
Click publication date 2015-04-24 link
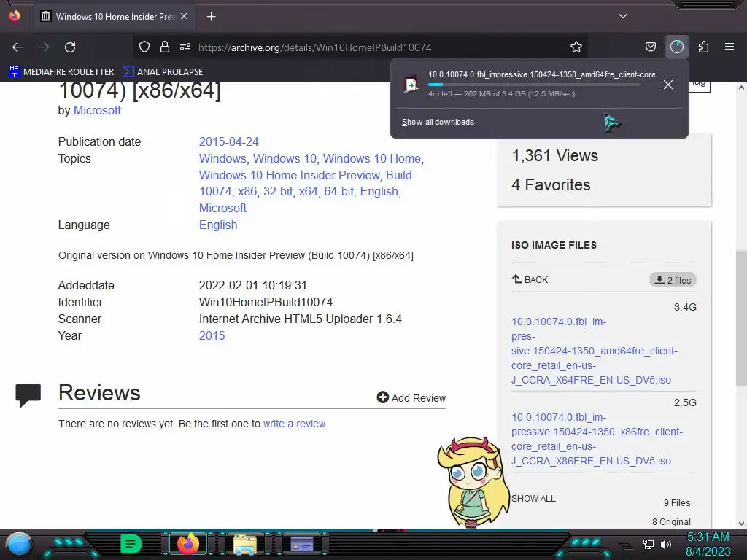tap(228, 142)
